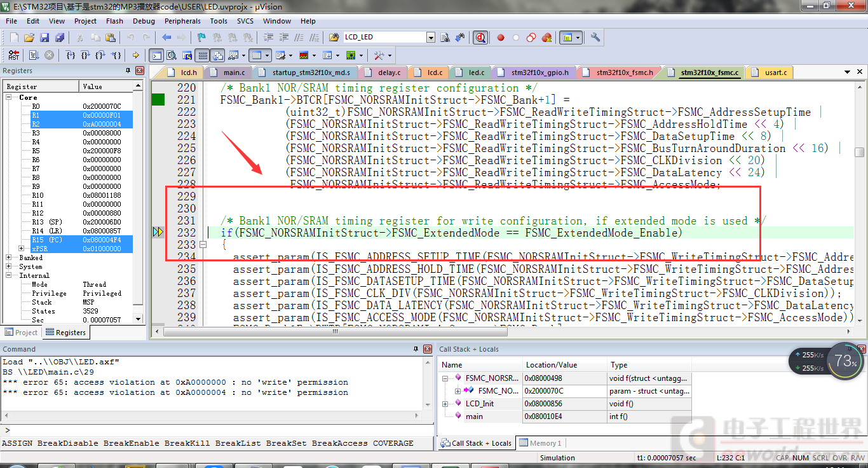868x468 pixels.
Task: Pin the Registers panel
Action: coord(128,71)
